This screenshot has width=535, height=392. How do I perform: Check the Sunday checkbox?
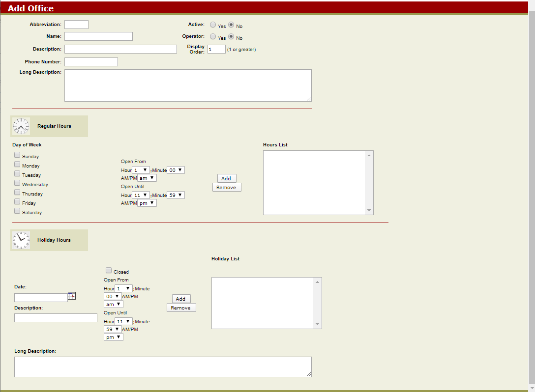click(17, 154)
